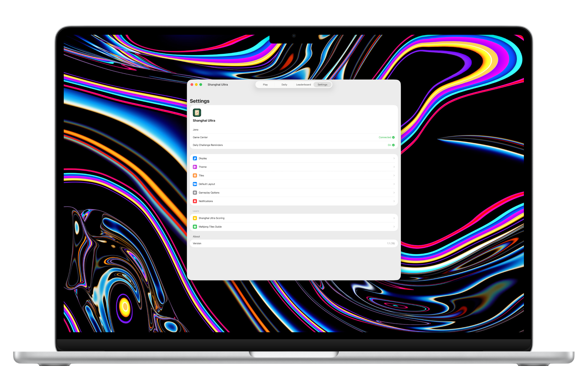Click the Notifications bell icon
The height and width of the screenshot is (367, 588).
click(x=195, y=201)
